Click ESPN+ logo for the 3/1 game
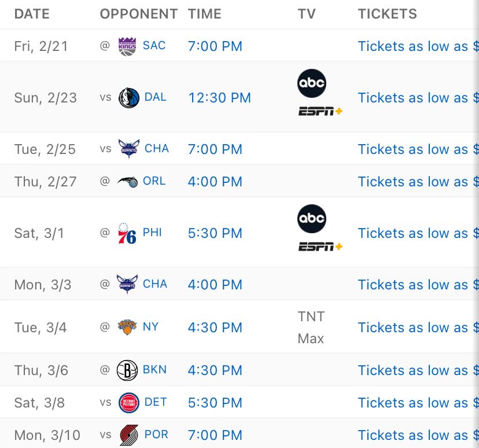Screen dimensions: 479x448 pos(320,247)
